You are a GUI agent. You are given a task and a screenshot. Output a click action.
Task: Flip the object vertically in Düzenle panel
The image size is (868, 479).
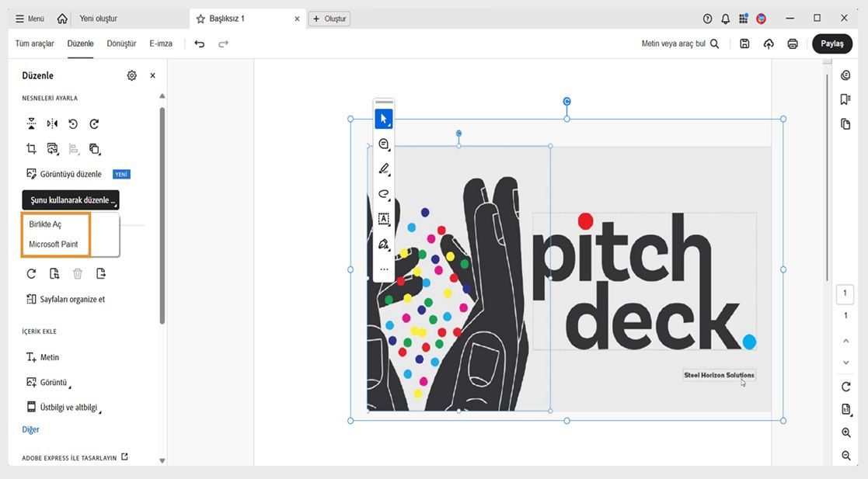pyautogui.click(x=32, y=124)
